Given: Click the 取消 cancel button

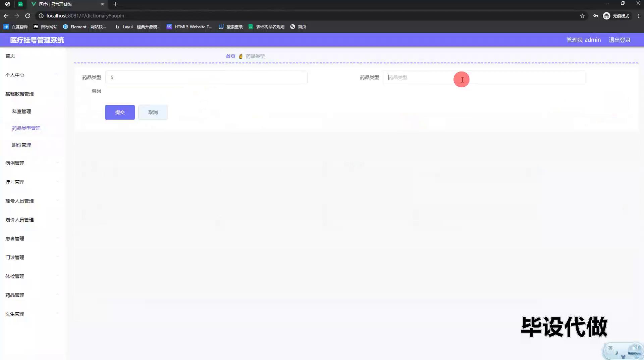Looking at the screenshot, I should coord(153,112).
